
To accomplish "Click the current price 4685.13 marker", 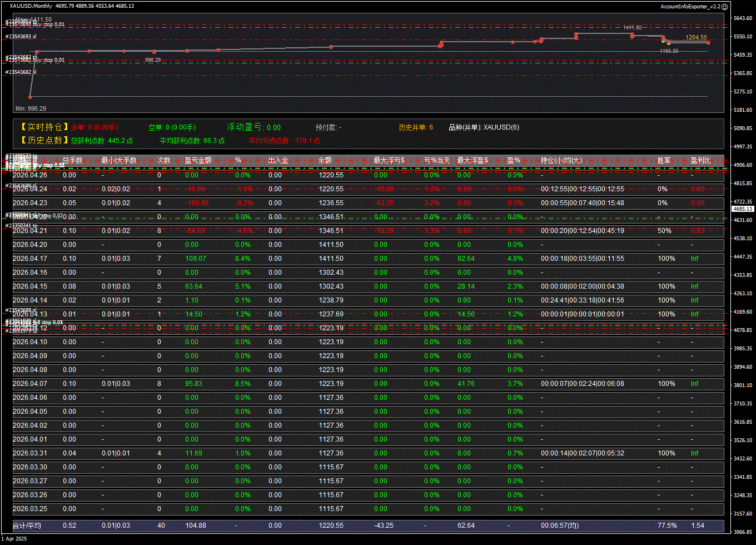I will point(743,209).
